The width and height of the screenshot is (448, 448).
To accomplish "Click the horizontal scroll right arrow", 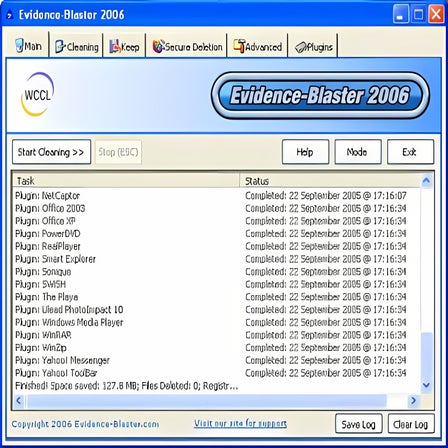I will 413,400.
